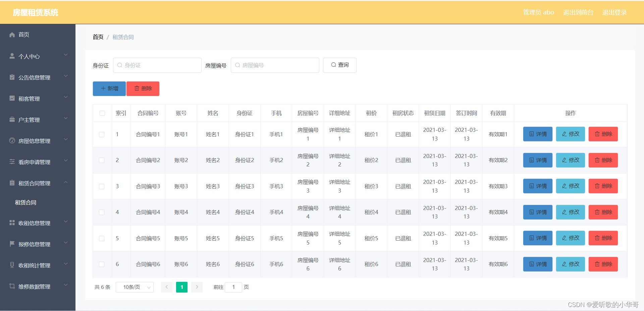Image resolution: width=644 pixels, height=311 pixels.
Task: Expand 租客管理 chevron
Action: click(x=66, y=97)
